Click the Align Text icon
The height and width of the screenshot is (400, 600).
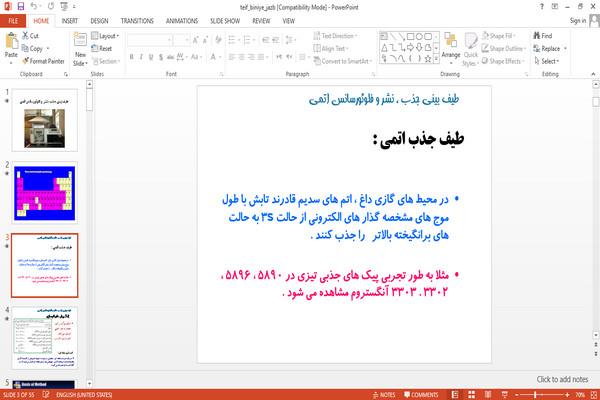[x=317, y=48]
